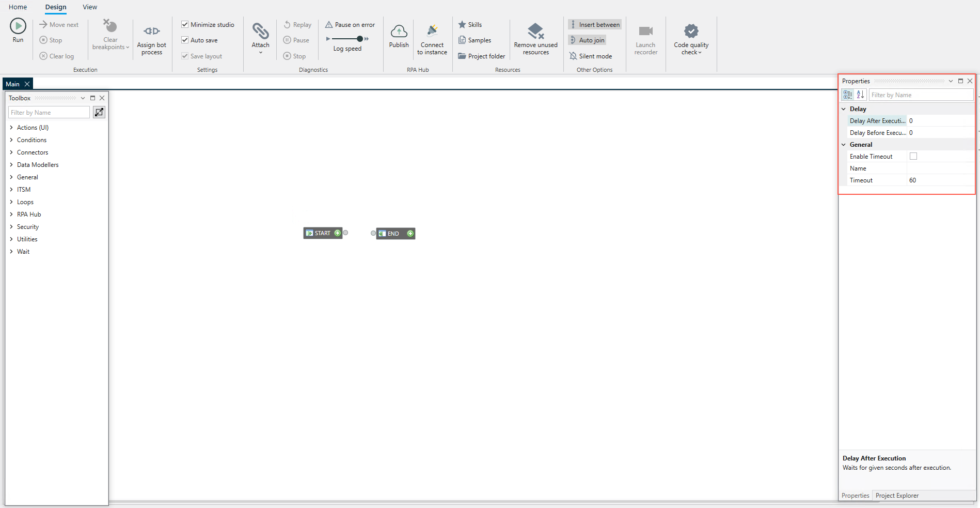Click Toolbox Filter by Name field
The width and height of the screenshot is (980, 508).
(49, 112)
